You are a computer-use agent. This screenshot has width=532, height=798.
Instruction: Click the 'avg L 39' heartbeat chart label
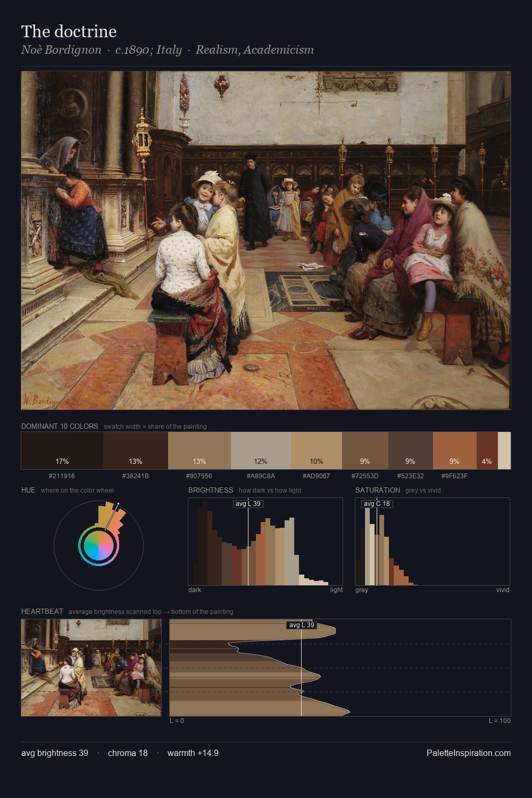302,625
